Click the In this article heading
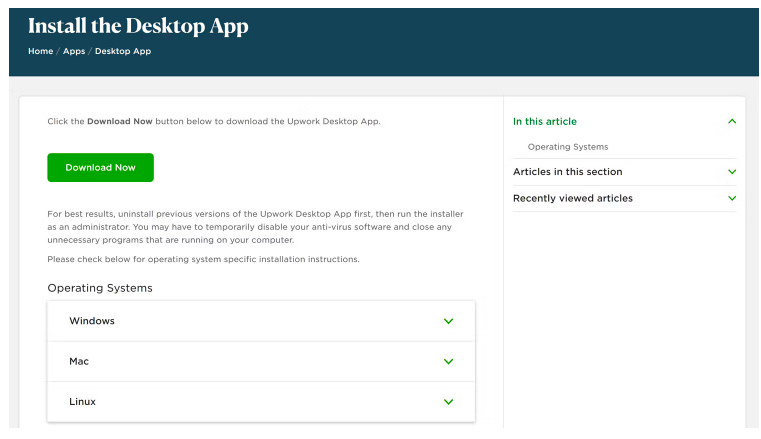Screen dimensions: 761x439 point(545,121)
